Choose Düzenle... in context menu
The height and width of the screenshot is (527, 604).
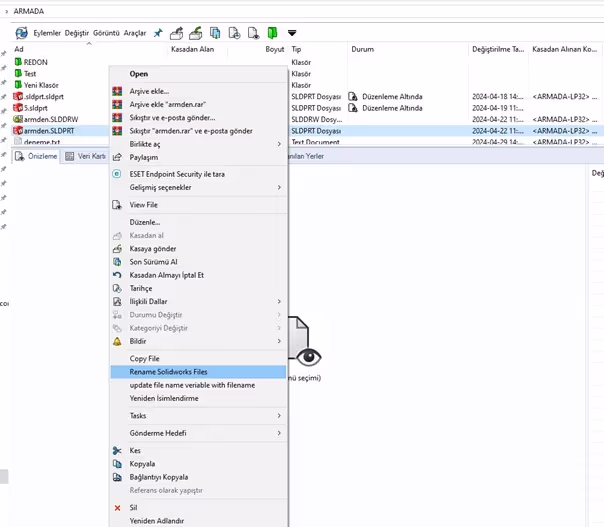(x=199, y=222)
